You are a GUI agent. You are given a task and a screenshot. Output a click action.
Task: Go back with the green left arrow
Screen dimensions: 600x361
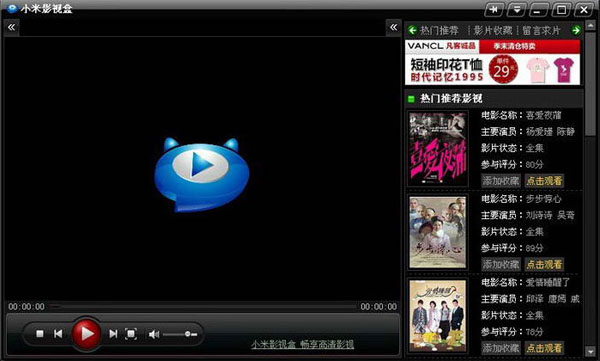[x=412, y=30]
